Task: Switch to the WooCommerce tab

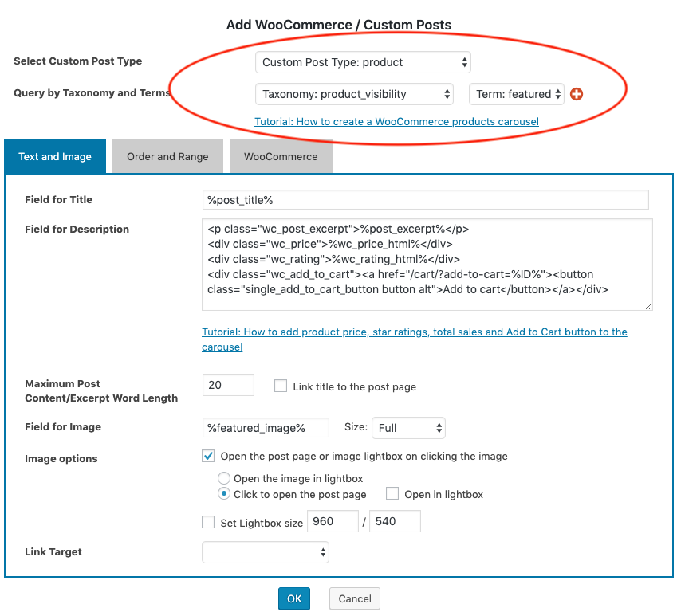Action: (x=281, y=157)
